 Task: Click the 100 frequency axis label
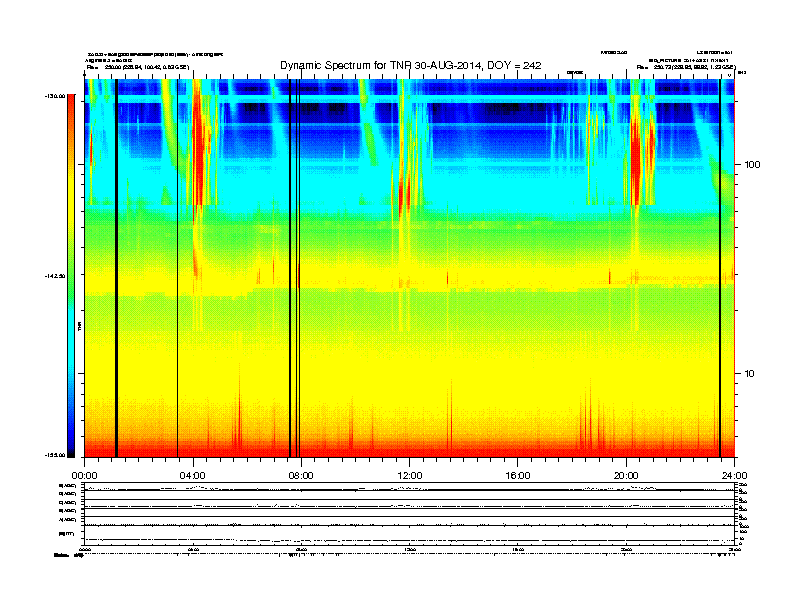pyautogui.click(x=752, y=165)
